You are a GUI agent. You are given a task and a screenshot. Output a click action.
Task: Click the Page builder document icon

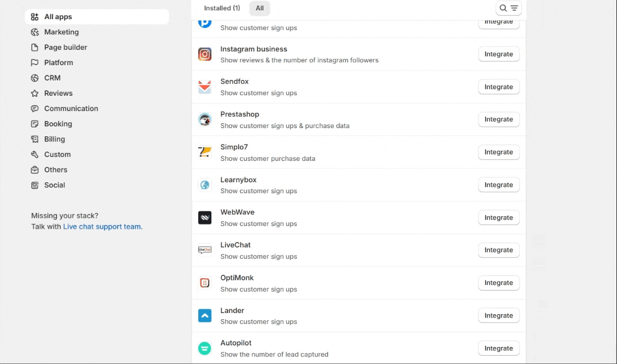[34, 48]
